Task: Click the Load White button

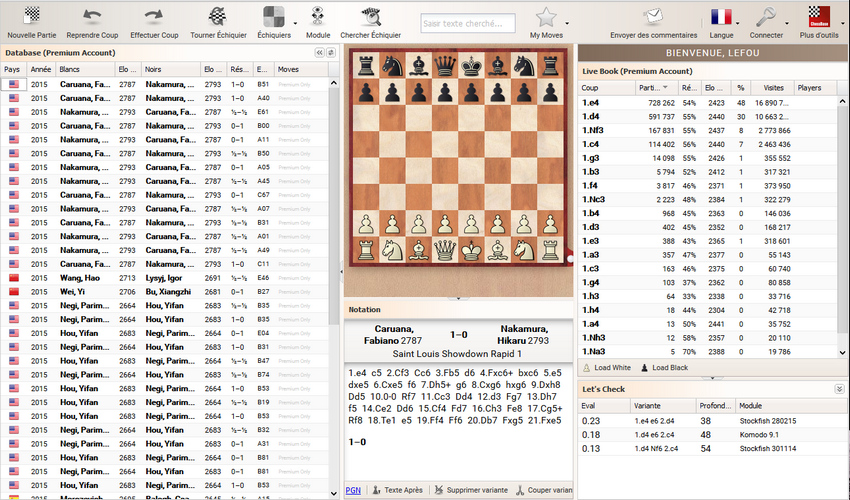Action: click(609, 368)
